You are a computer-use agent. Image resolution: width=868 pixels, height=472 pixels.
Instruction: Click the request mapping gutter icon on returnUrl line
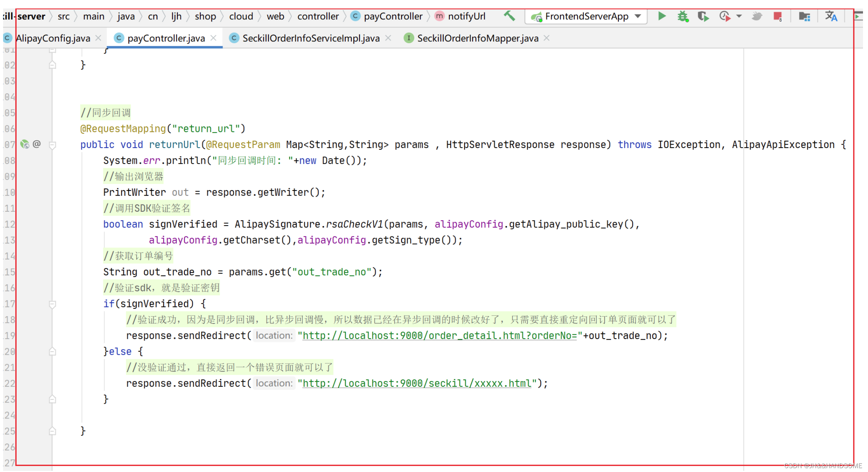[x=25, y=145]
